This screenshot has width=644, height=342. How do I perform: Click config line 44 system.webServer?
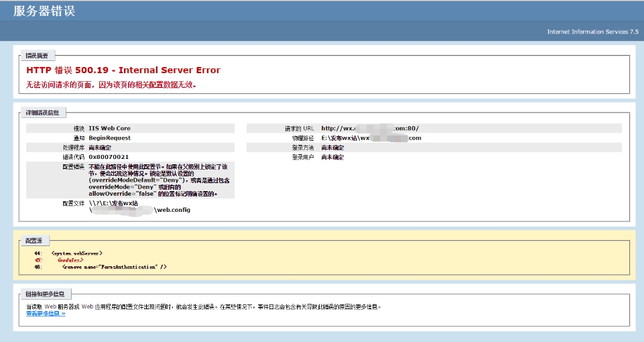pos(76,253)
